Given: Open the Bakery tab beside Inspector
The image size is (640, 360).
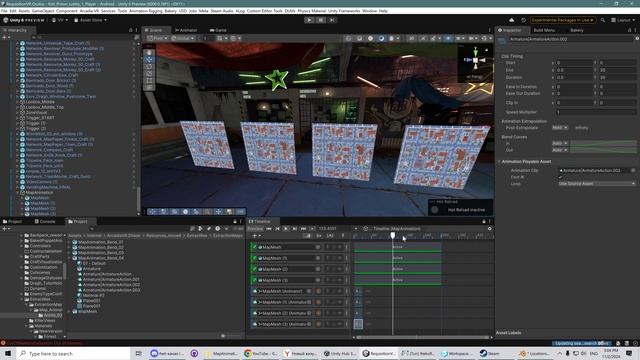Looking at the screenshot, I should tap(577, 30).
